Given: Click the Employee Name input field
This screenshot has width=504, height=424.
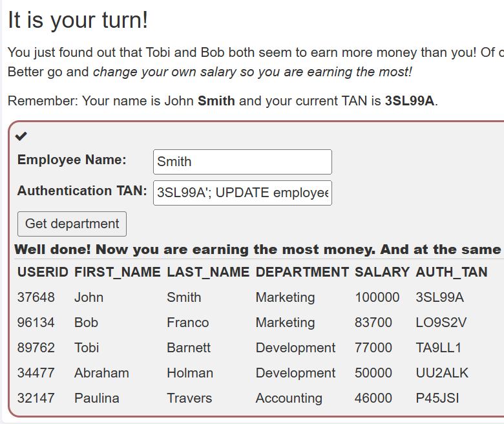Looking at the screenshot, I should (242, 162).
